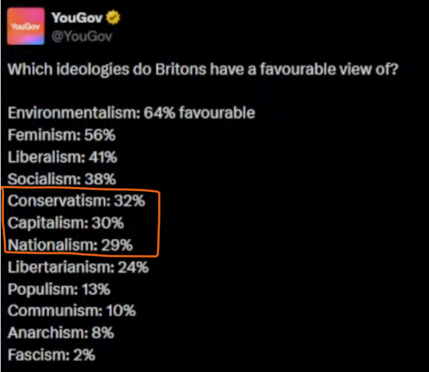Image resolution: width=429 pixels, height=372 pixels.
Task: Click the question about Britons' favourable ideologies
Action: click(x=203, y=69)
